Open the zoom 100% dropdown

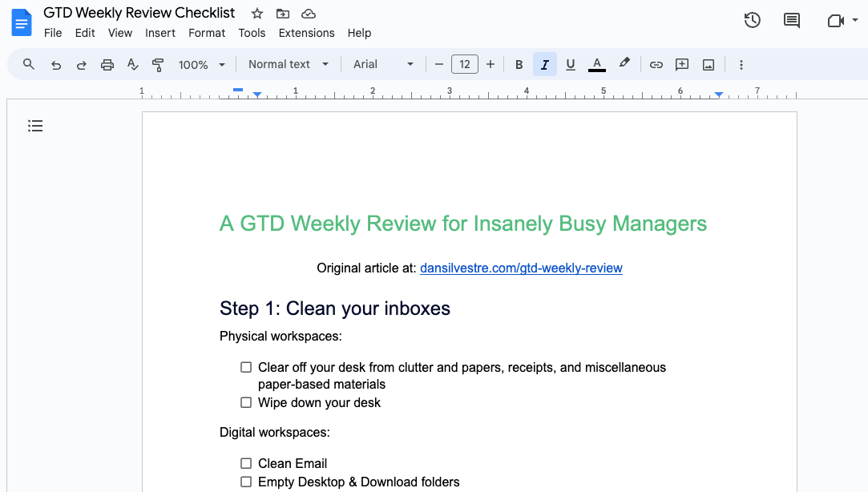(x=202, y=65)
